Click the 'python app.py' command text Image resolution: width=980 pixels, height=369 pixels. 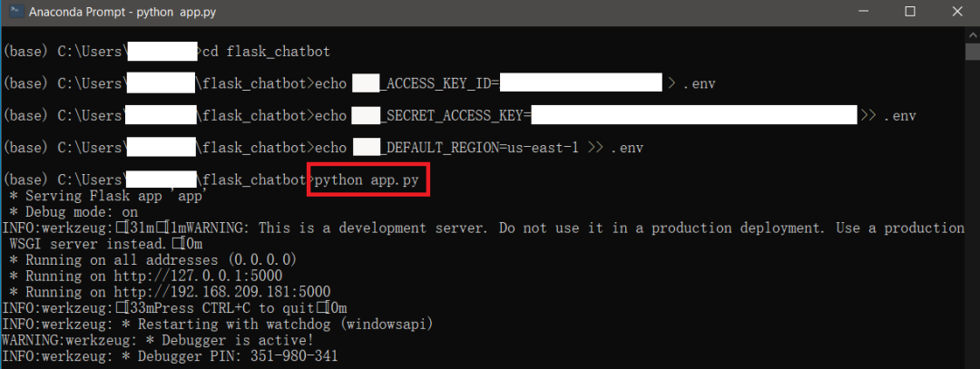click(368, 180)
